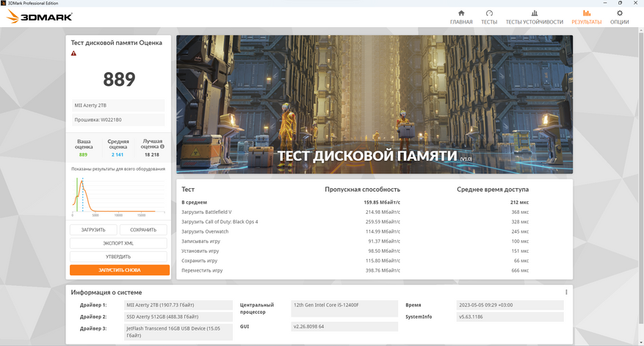644x346 pixels.
Task: Open the three-dot menu in system info
Action: click(566, 292)
